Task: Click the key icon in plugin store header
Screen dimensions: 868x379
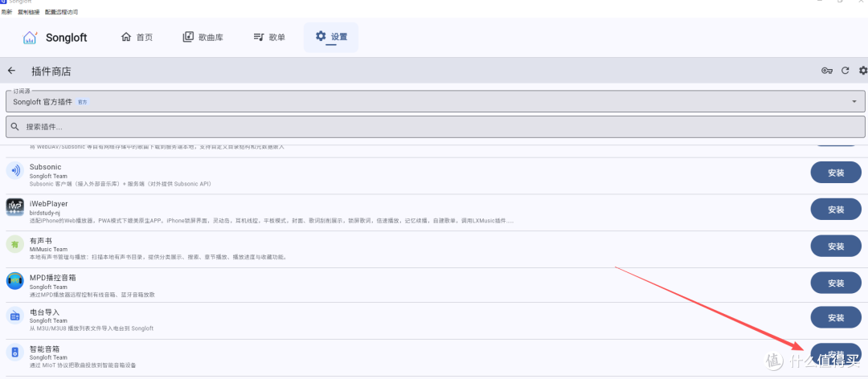Action: (x=827, y=71)
